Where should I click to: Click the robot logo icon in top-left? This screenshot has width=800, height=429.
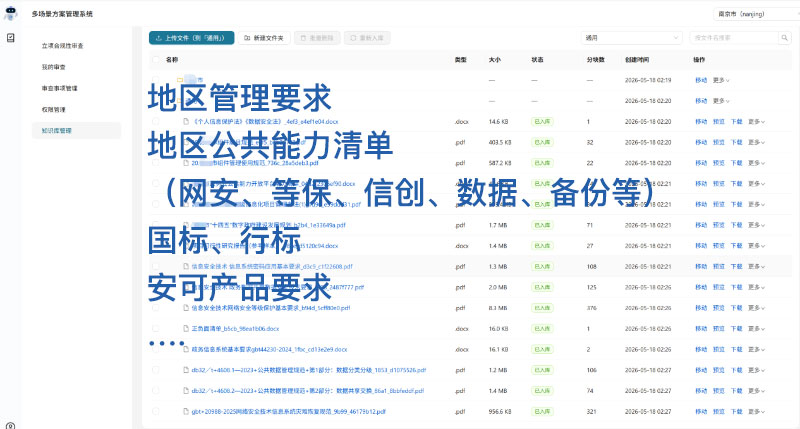pyautogui.click(x=10, y=13)
